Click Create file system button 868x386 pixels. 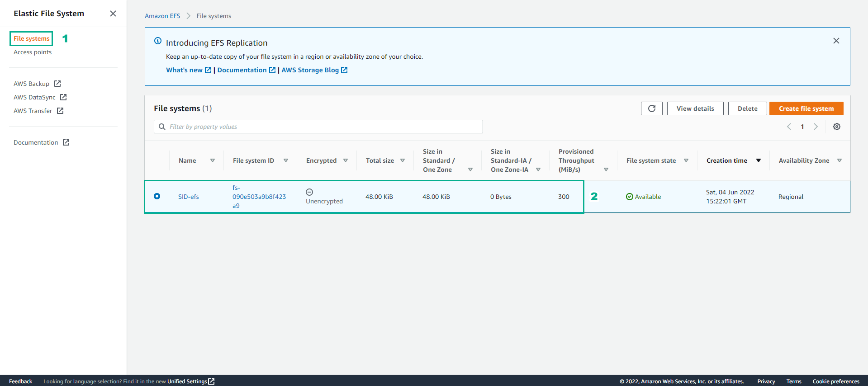point(806,108)
